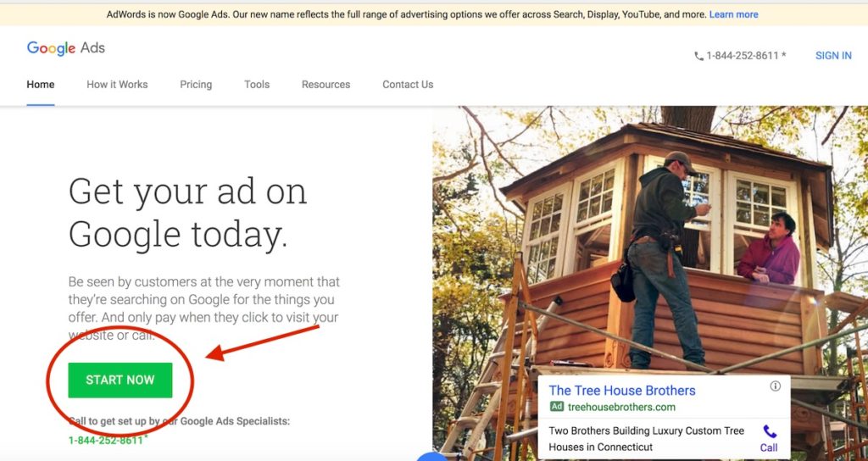Click the Call phone icon in ad card
This screenshot has height=461, width=868.
(770, 431)
